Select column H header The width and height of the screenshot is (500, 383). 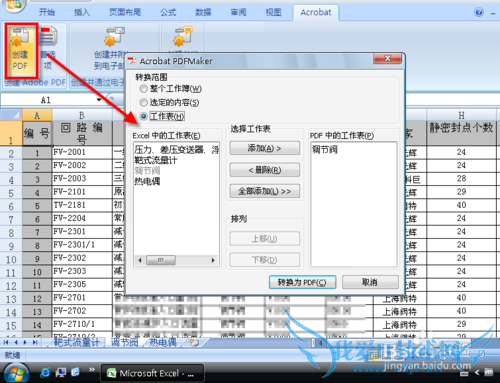461,115
